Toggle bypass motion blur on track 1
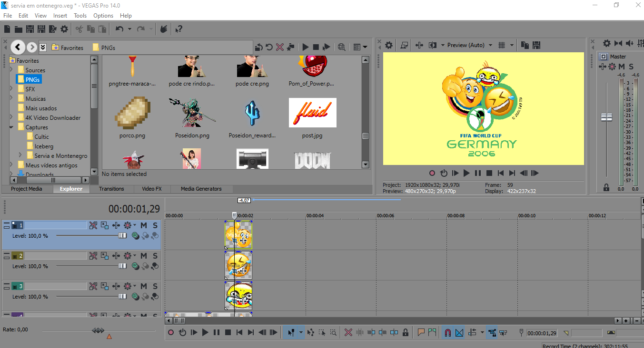The height and width of the screenshot is (348, 644). (93, 225)
